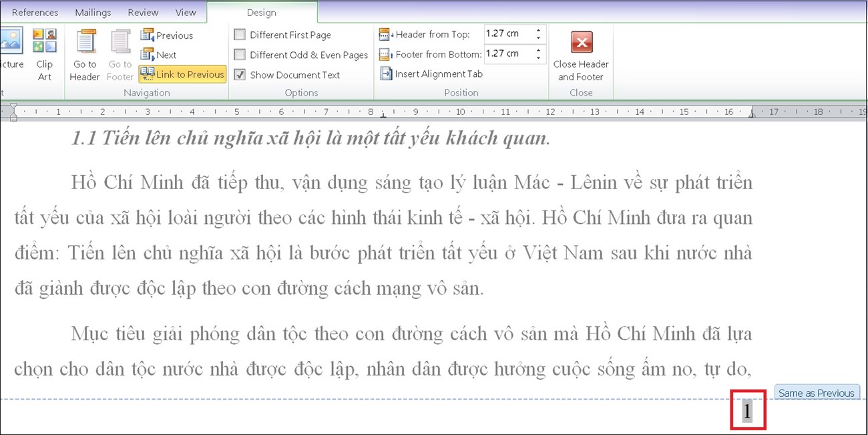Uncheck Show Document Text
The height and width of the screenshot is (435, 868).
point(239,74)
